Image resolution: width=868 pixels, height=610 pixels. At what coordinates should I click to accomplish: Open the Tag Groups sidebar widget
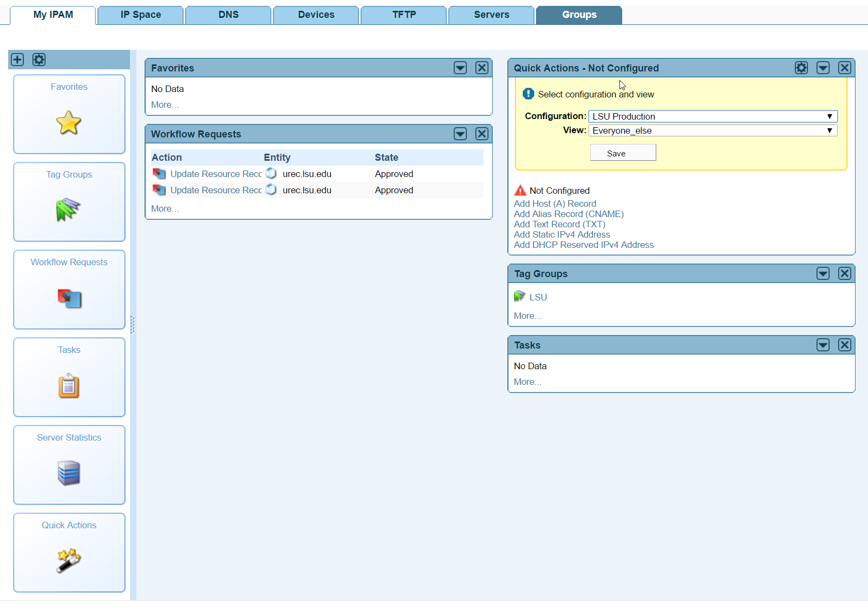[x=69, y=202]
